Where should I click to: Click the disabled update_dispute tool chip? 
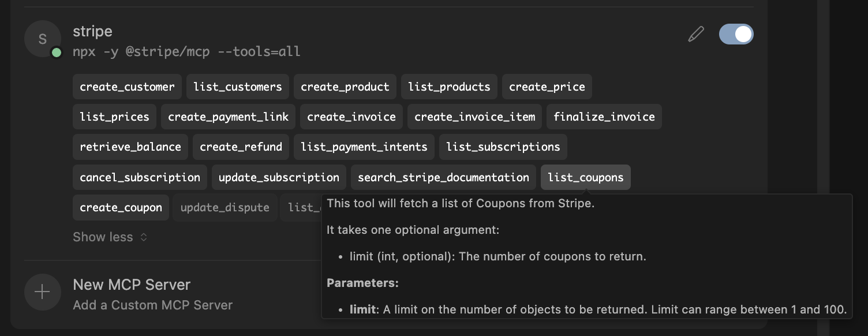[x=225, y=208]
